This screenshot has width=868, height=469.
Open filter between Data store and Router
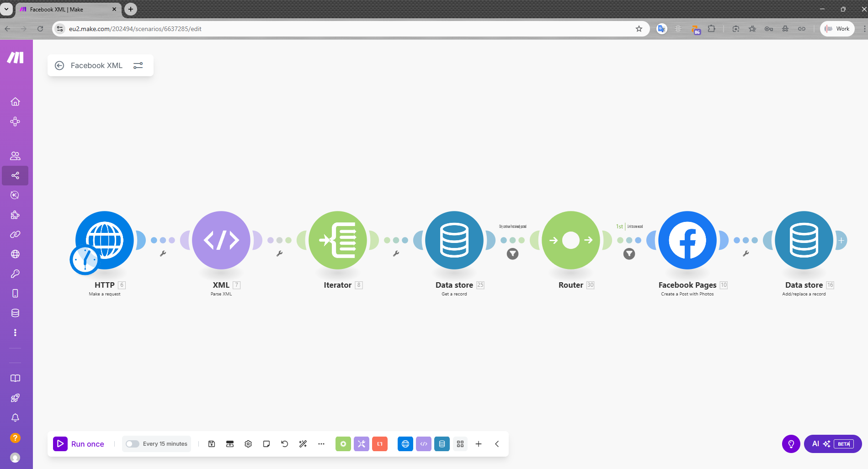pos(512,254)
